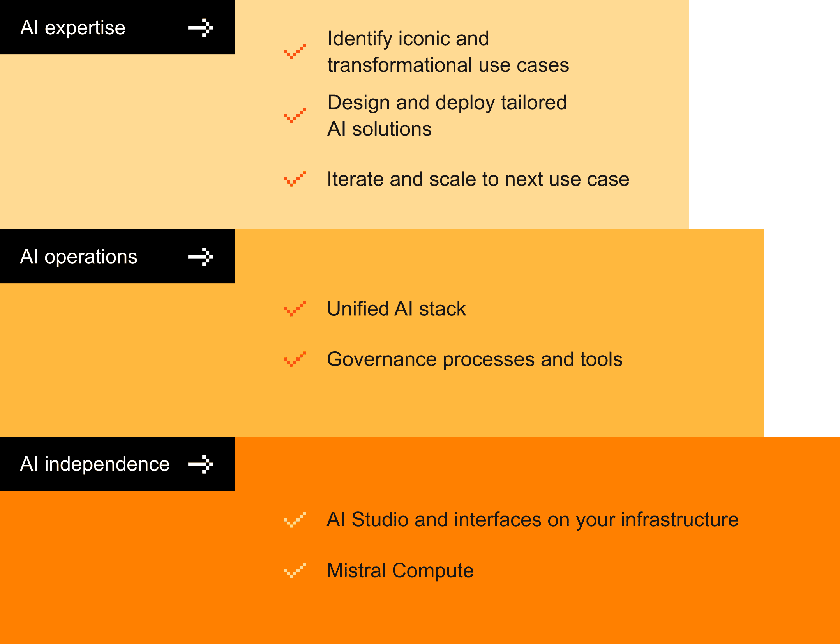Image resolution: width=840 pixels, height=644 pixels.
Task: Click checkmark next to AI Studio and interfaces
Action: coord(295,520)
